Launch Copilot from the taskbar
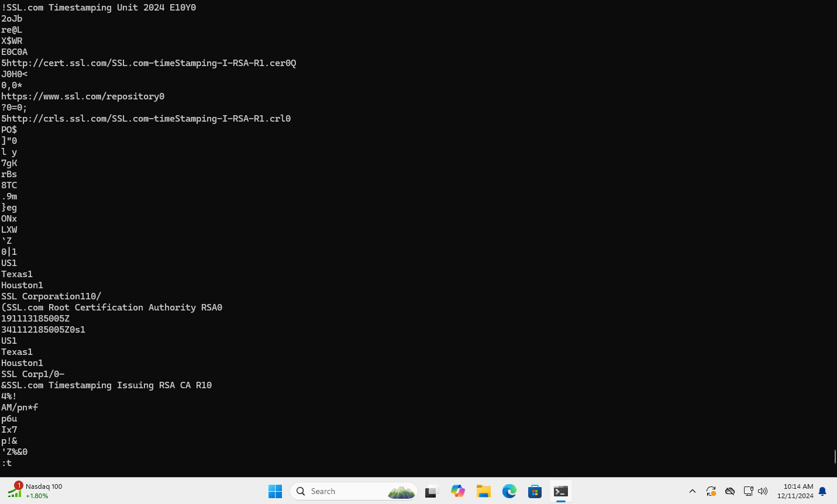The width and height of the screenshot is (837, 504). pos(457,491)
